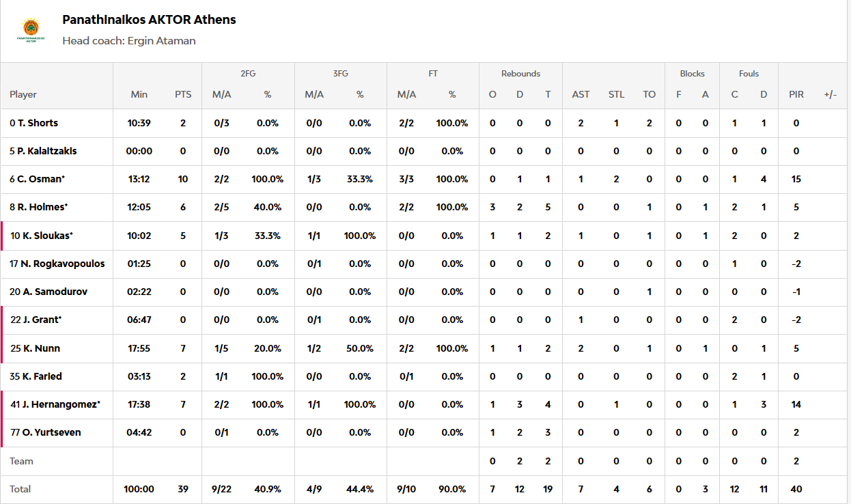Sort table by PTS column header
The image size is (851, 504).
[x=183, y=94]
